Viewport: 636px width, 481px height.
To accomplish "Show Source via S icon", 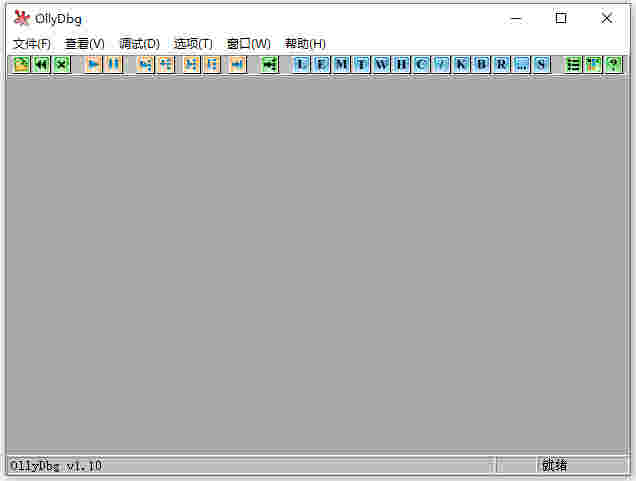I will pyautogui.click(x=541, y=64).
